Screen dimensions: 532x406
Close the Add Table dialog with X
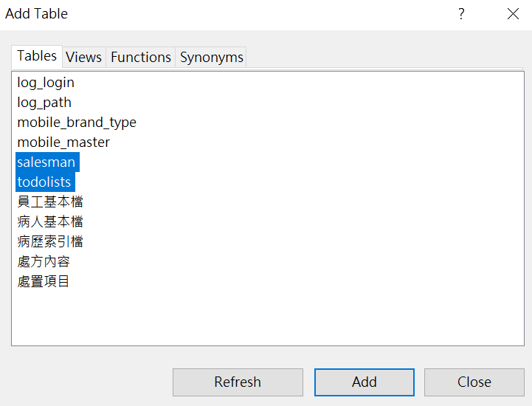pyautogui.click(x=513, y=14)
